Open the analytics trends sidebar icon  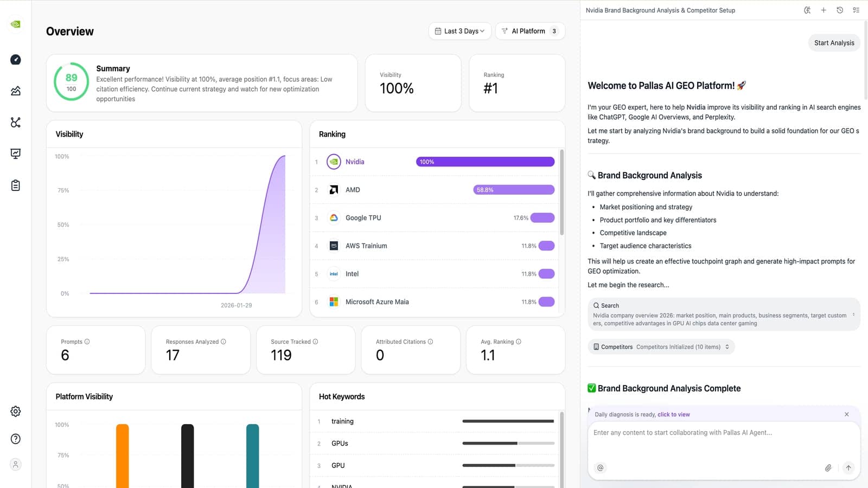pyautogui.click(x=15, y=91)
